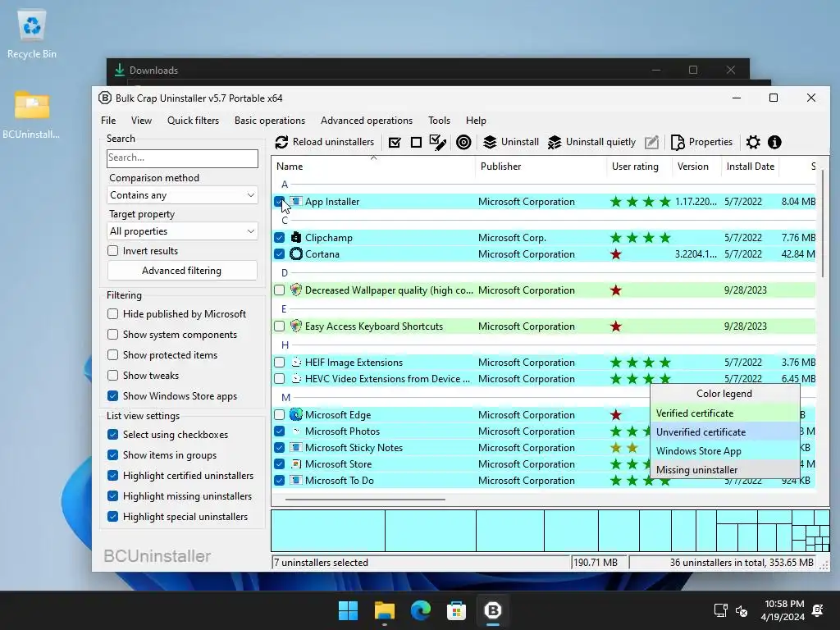This screenshot has height=630, width=840.
Task: Click the Windows Store App legend color
Action: click(725, 450)
